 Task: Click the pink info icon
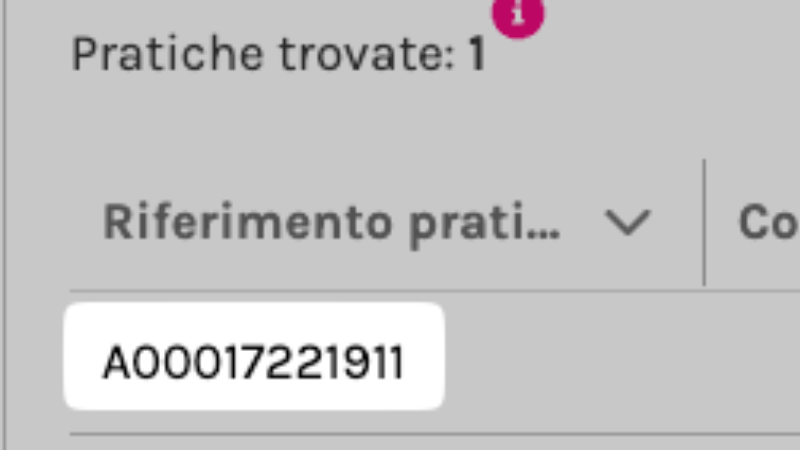pos(518,13)
